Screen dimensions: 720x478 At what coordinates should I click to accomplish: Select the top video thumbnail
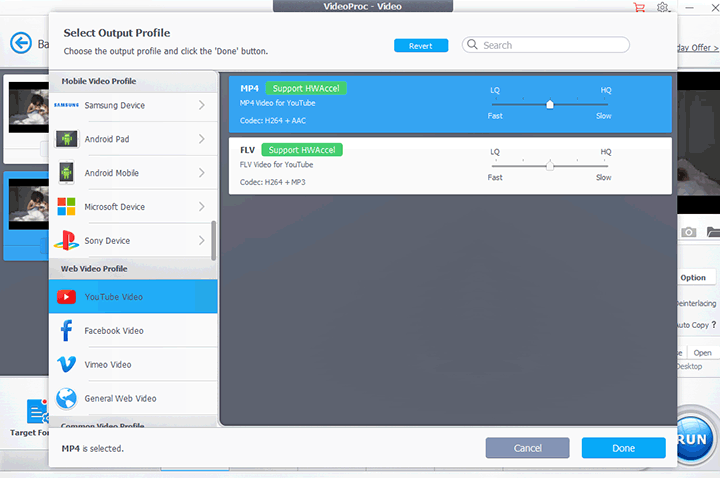pyautogui.click(x=28, y=107)
